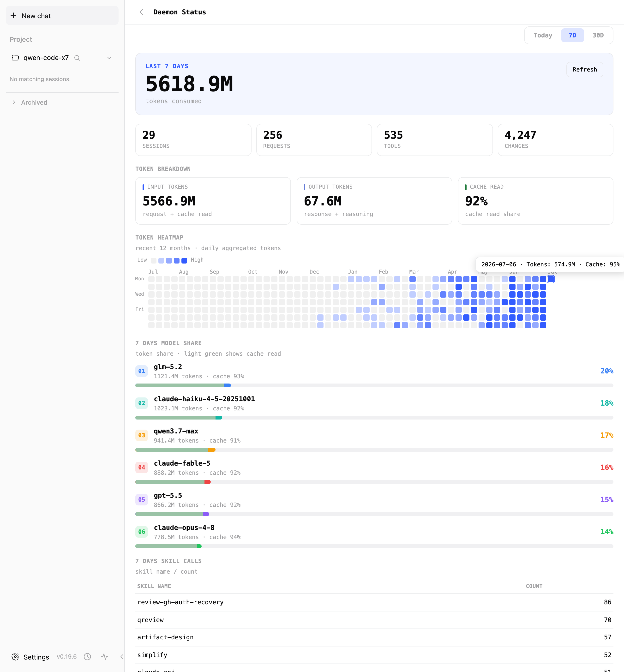This screenshot has width=624, height=672.
Task: Click the count 70 cell
Action: (x=607, y=620)
